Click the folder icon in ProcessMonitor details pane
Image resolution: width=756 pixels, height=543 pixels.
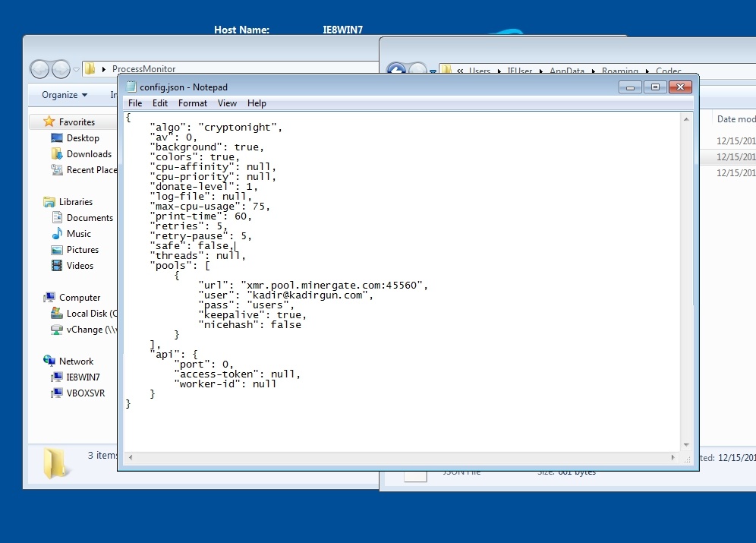point(56,463)
